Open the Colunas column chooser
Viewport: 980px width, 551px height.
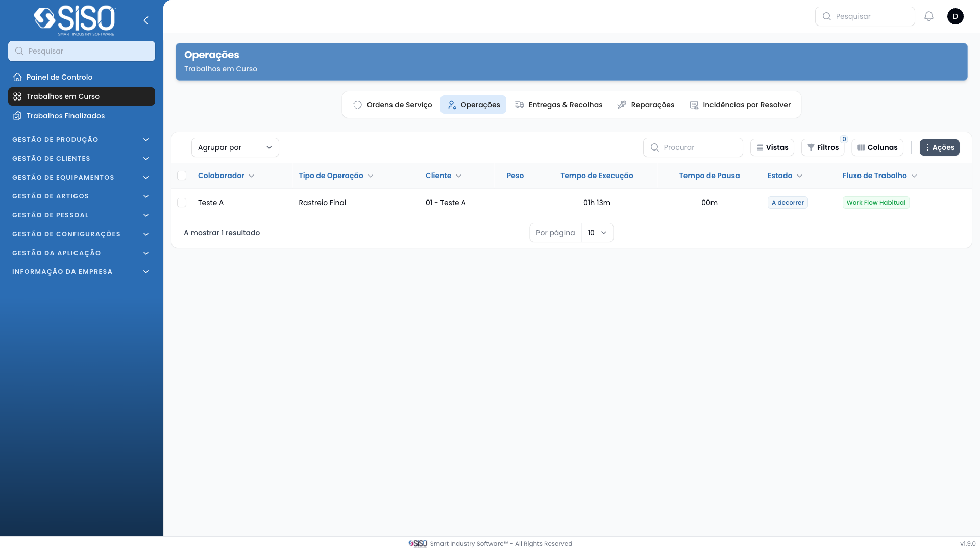pyautogui.click(x=877, y=147)
